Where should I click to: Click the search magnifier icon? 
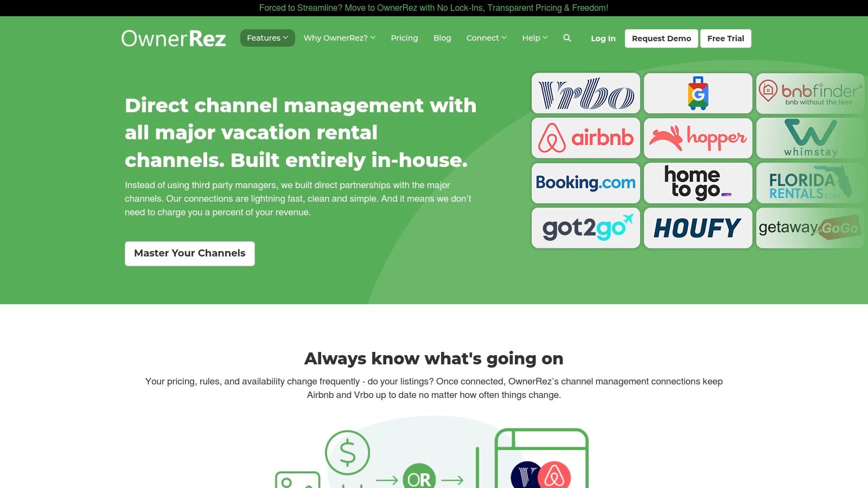[567, 38]
